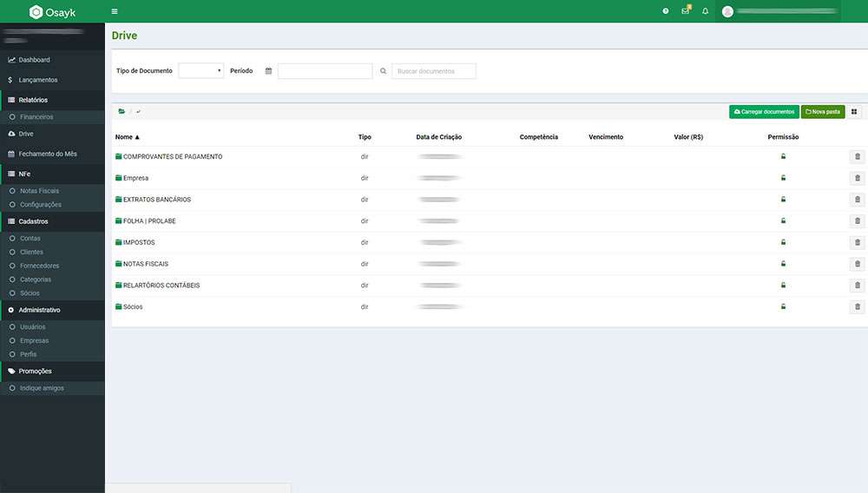Toggle permission lock for COMPROVANTES DE PAGAMENTO

783,156
